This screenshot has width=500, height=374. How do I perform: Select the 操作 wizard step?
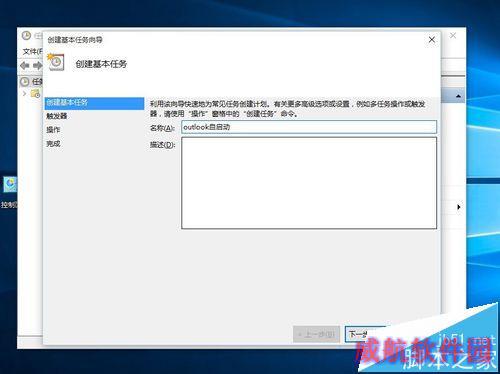click(x=53, y=130)
